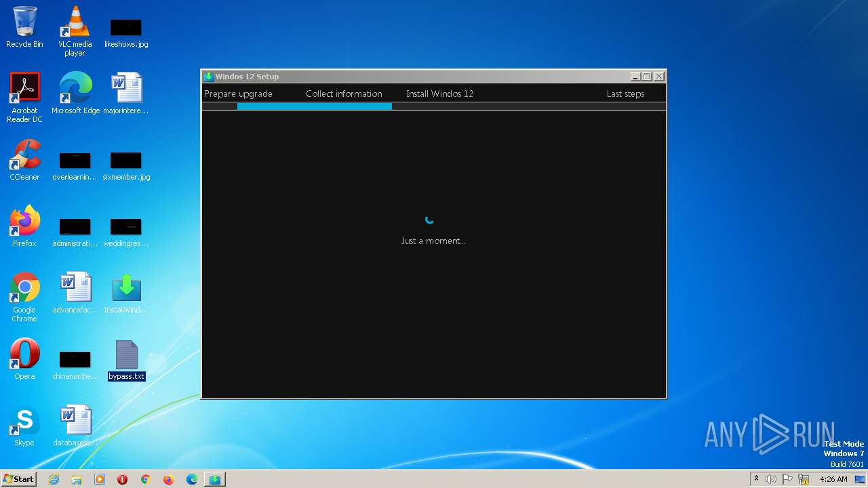Launch Google Chrome desktop shortcut

point(24,297)
